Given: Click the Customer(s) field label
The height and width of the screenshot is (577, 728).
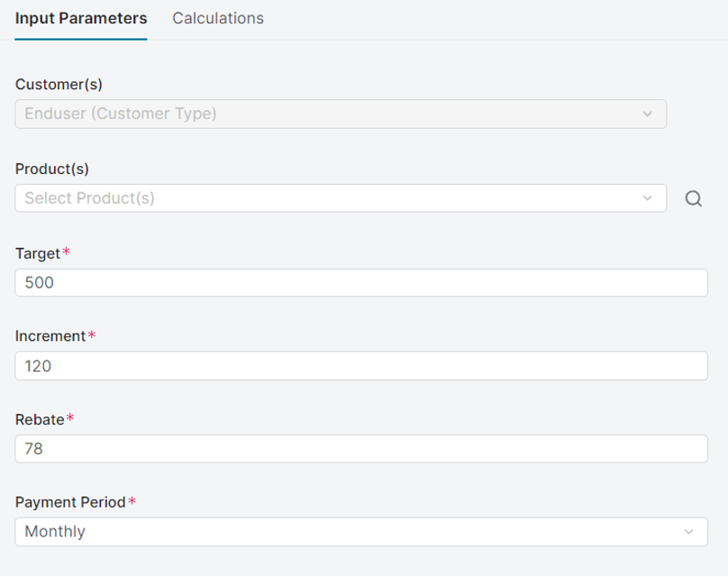Looking at the screenshot, I should 59,85.
